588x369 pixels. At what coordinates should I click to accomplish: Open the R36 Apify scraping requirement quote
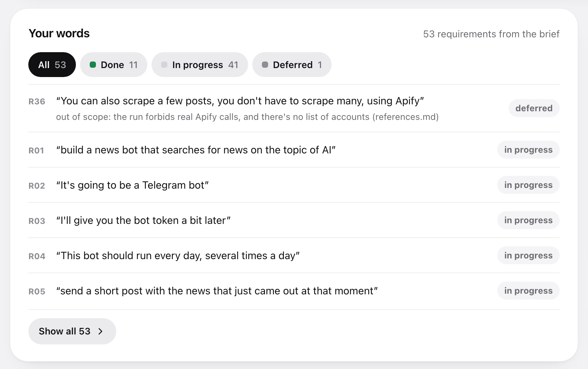click(240, 101)
